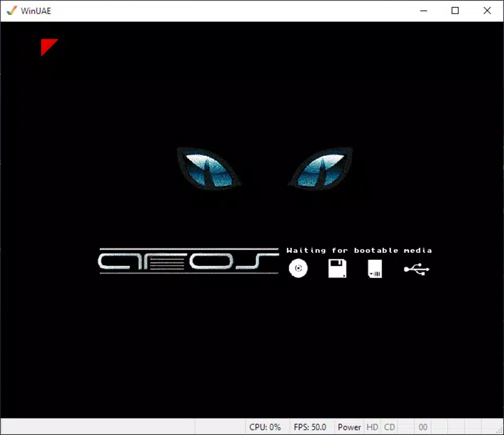Close the WinUAE window
This screenshot has width=504, height=435.
pos(487,11)
